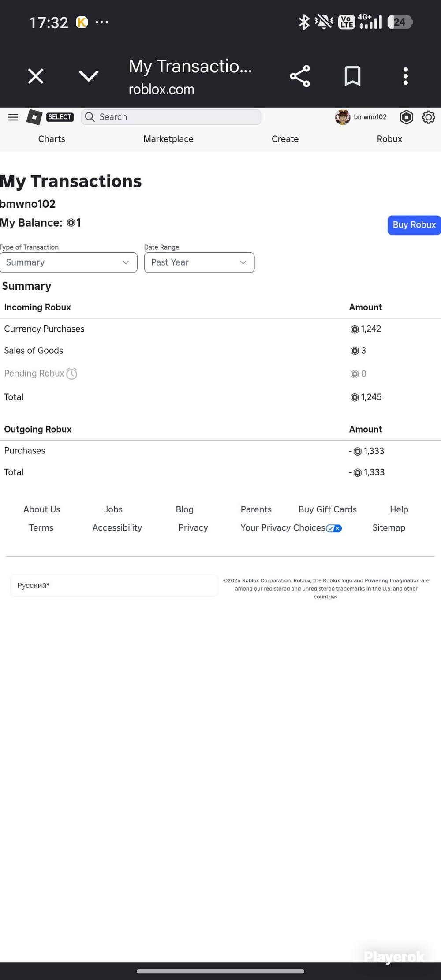This screenshot has width=441, height=980.
Task: Open the Date Range Past Year dropdown
Action: 199,262
